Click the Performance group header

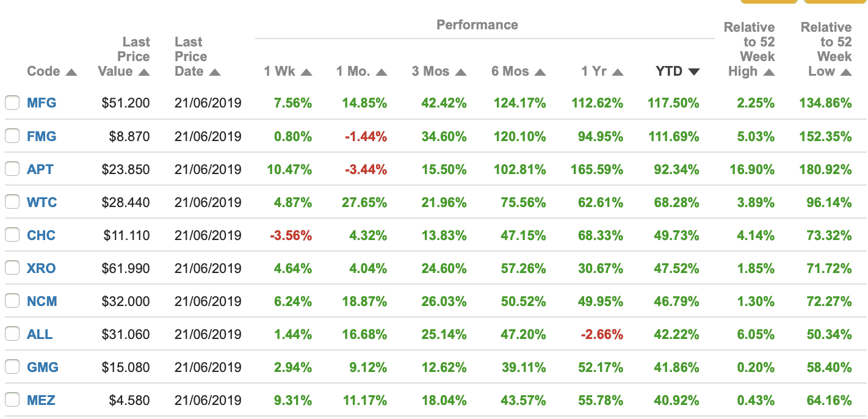click(477, 25)
